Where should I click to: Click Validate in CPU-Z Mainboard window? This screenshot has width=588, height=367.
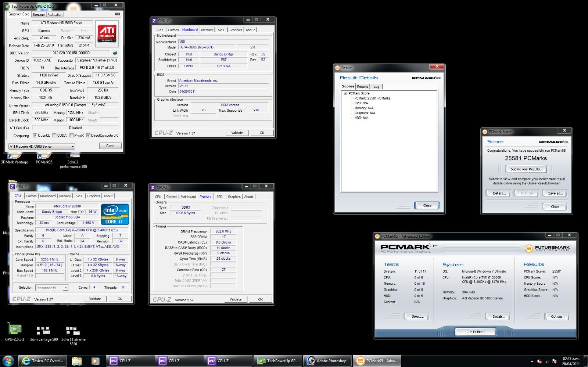(x=237, y=133)
